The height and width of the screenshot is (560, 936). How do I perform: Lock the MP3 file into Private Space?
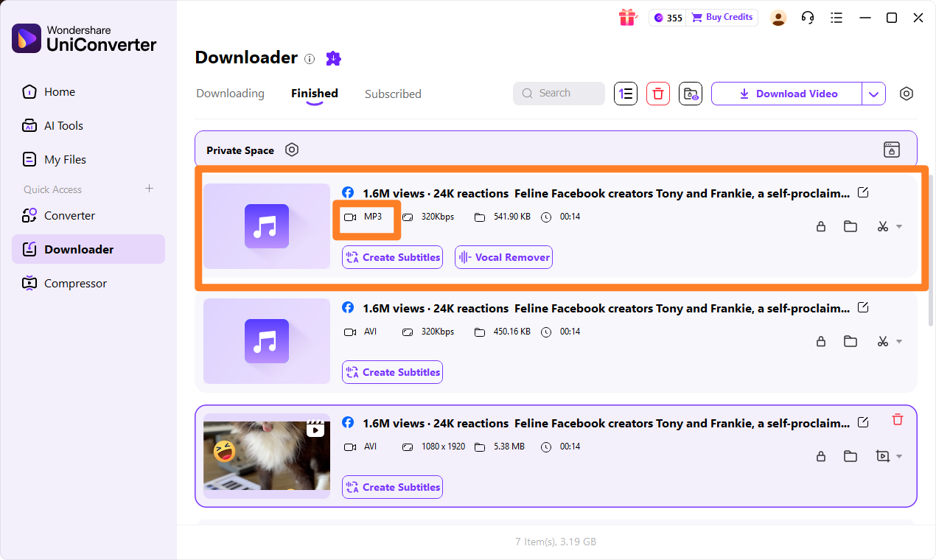click(821, 226)
